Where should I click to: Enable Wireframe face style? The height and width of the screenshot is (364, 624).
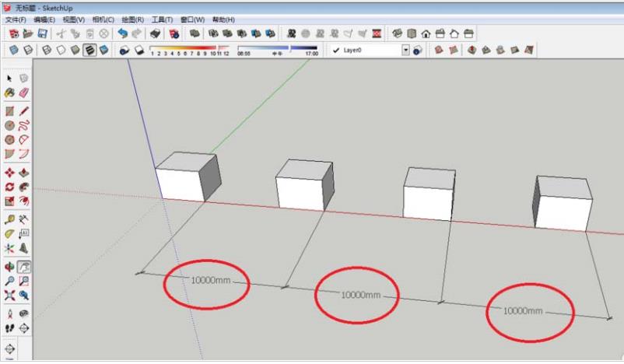(x=47, y=50)
